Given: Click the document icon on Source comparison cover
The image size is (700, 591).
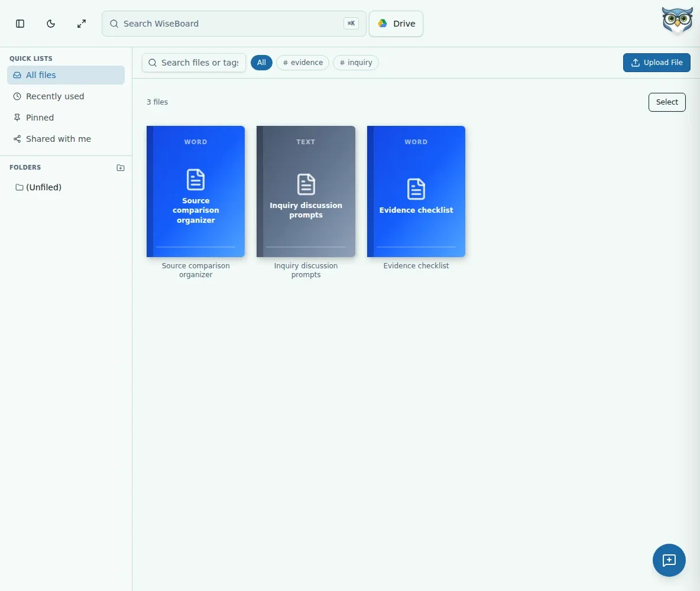Looking at the screenshot, I should point(196,180).
